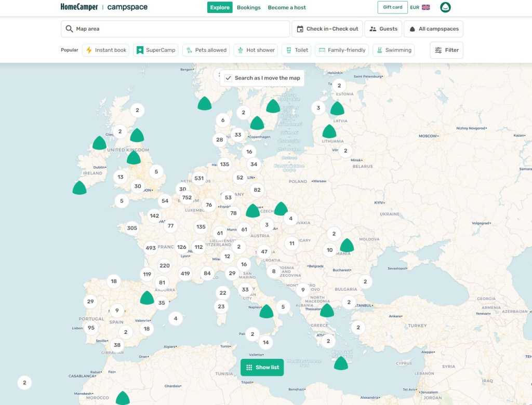Open the Become a host page
This screenshot has height=405, width=532.
[287, 7]
